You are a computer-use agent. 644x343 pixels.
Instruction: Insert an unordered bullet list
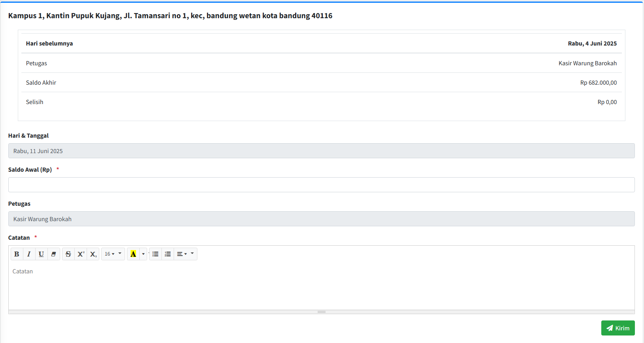tap(155, 254)
